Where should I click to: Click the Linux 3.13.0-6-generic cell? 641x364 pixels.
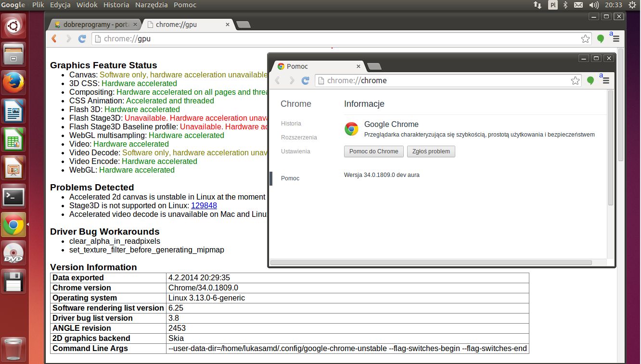click(347, 298)
